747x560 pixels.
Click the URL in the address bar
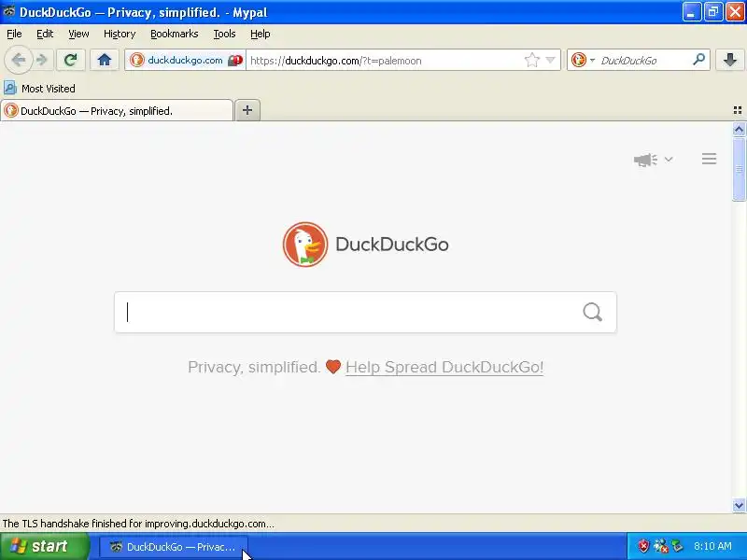(x=336, y=61)
